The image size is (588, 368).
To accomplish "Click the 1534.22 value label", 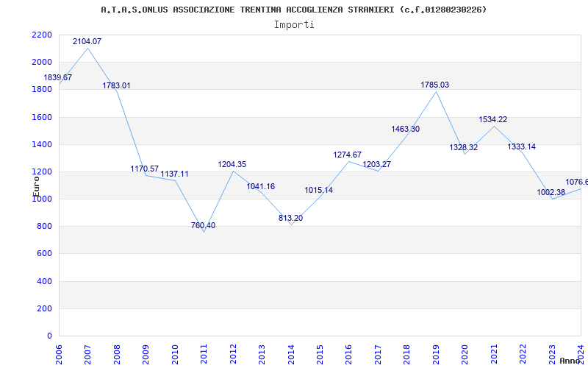I will pyautogui.click(x=493, y=119).
